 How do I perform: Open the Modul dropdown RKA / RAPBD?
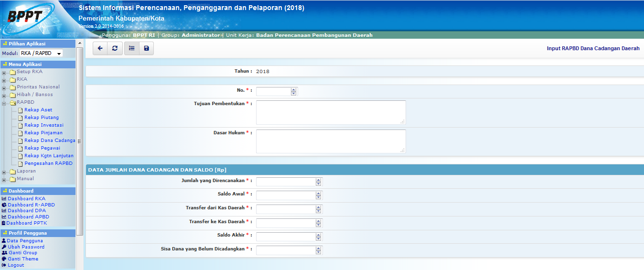coord(42,54)
